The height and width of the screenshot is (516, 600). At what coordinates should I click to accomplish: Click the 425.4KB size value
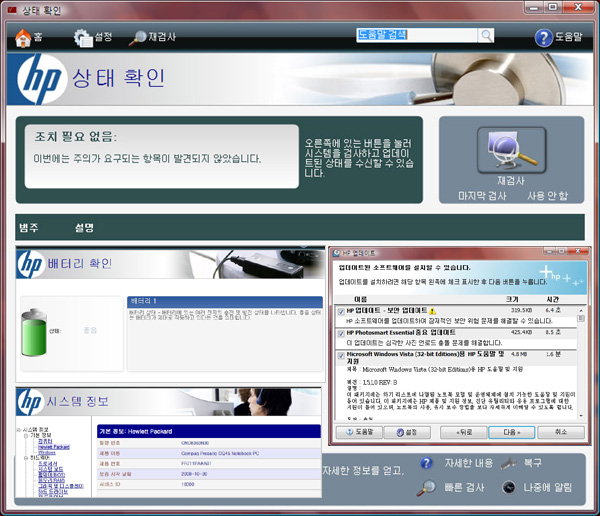[521, 332]
